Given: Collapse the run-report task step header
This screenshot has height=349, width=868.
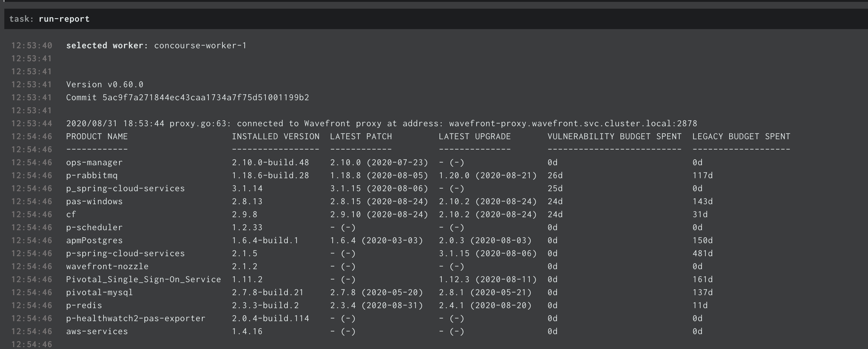Looking at the screenshot, I should click(64, 19).
